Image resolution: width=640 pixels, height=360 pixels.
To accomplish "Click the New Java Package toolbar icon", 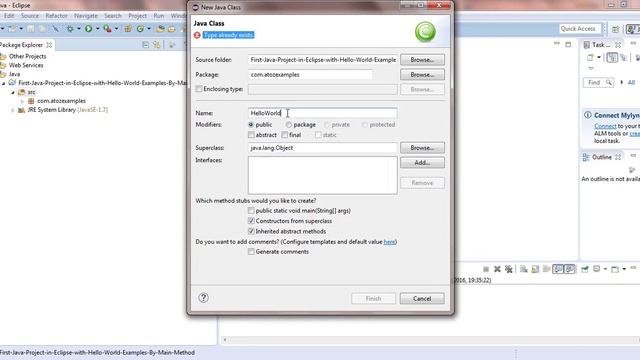I will coord(128,29).
